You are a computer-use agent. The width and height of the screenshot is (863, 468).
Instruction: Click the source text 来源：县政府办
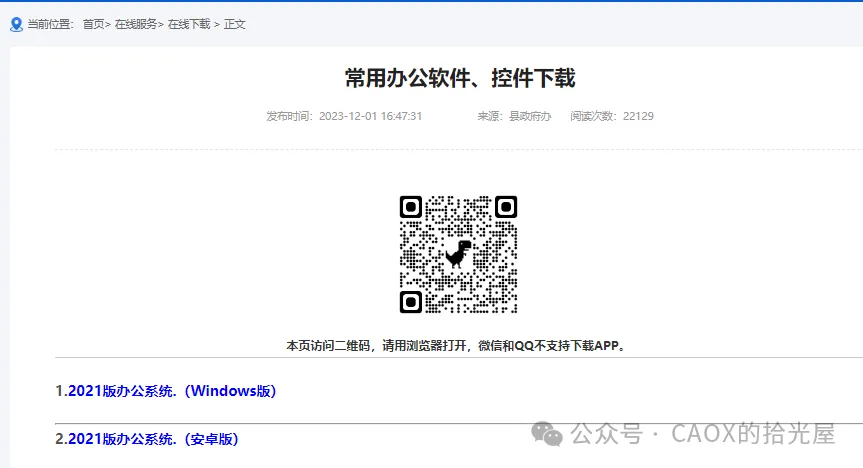click(514, 116)
